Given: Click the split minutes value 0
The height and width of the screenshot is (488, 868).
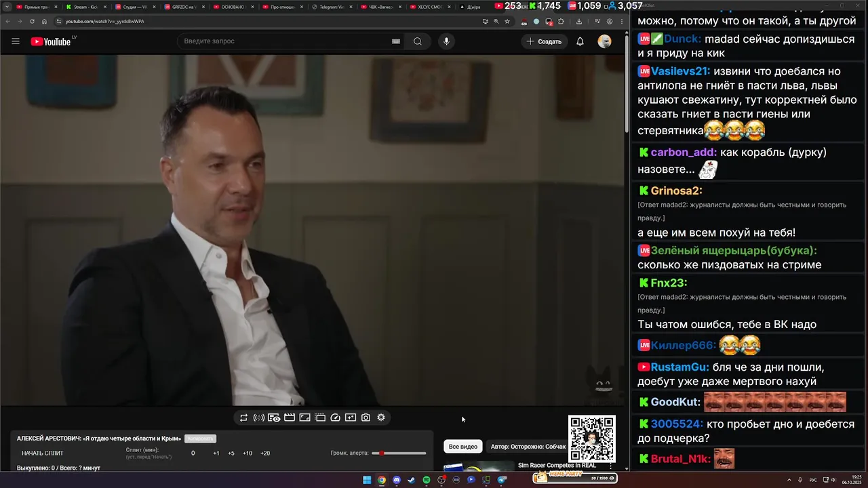Looking at the screenshot, I should coord(193,453).
